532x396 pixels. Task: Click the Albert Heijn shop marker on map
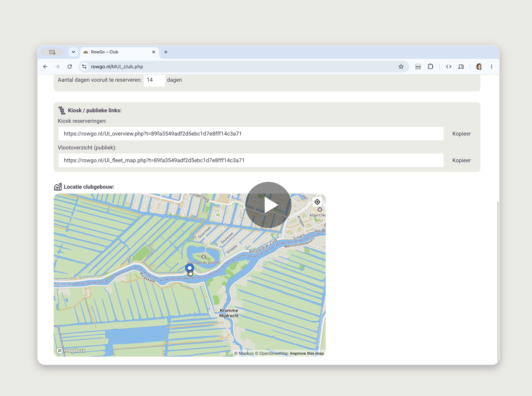coord(320,210)
